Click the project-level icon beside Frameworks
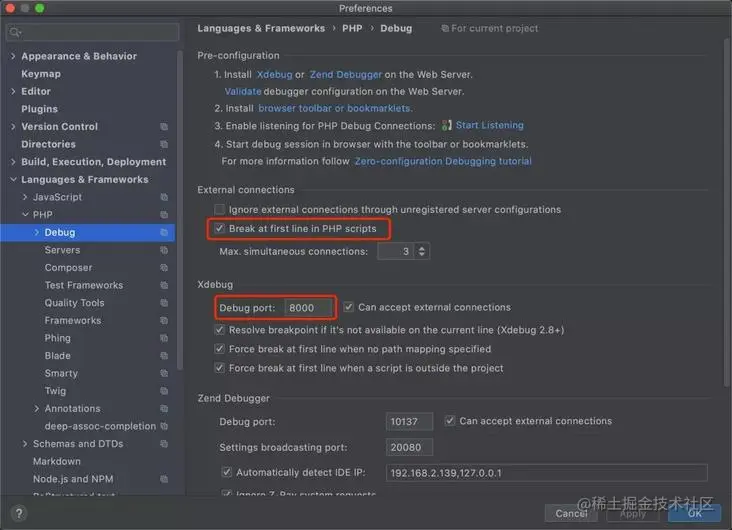Viewport: 732px width, 530px height. (x=164, y=320)
